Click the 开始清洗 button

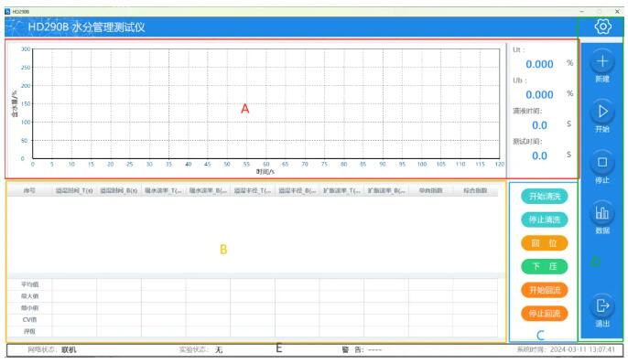click(545, 197)
